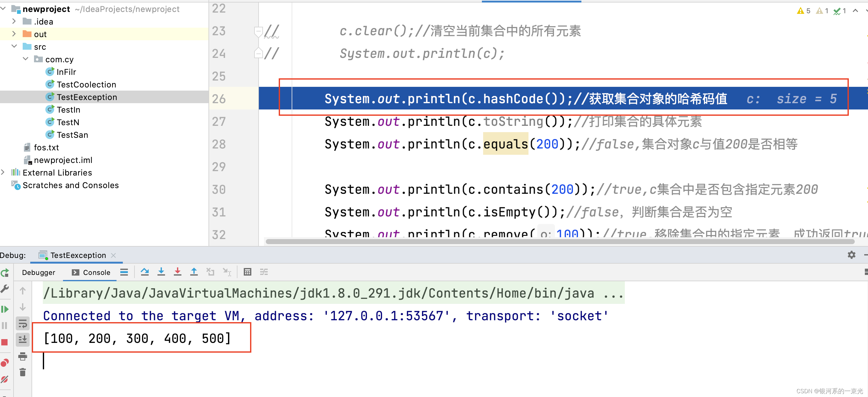The width and height of the screenshot is (868, 397).
Task: Switch to Console tab
Action: point(91,272)
